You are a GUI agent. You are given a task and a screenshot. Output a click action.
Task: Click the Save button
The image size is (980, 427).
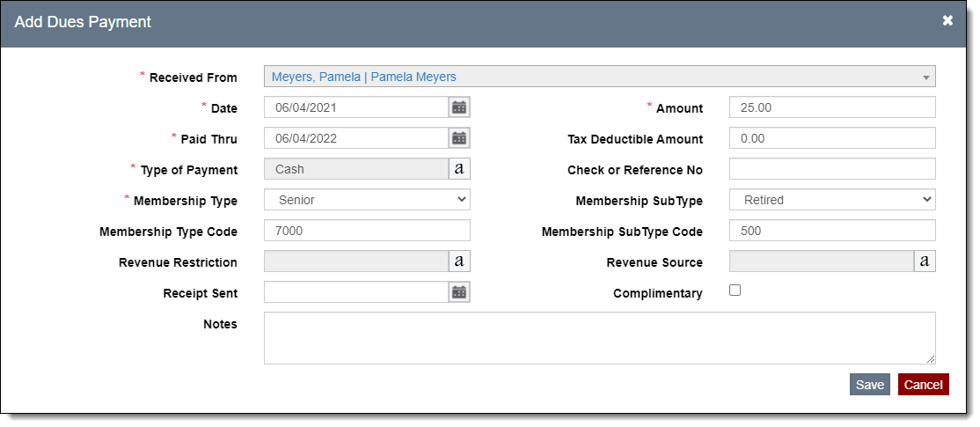(869, 385)
